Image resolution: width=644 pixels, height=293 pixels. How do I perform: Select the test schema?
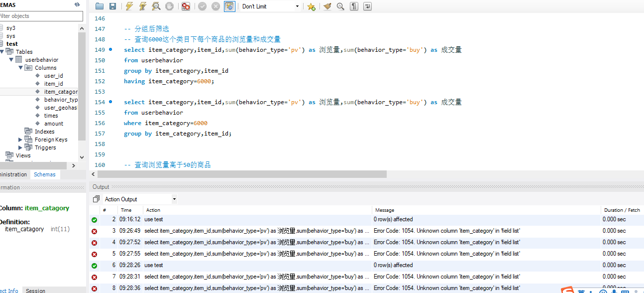[x=12, y=44]
